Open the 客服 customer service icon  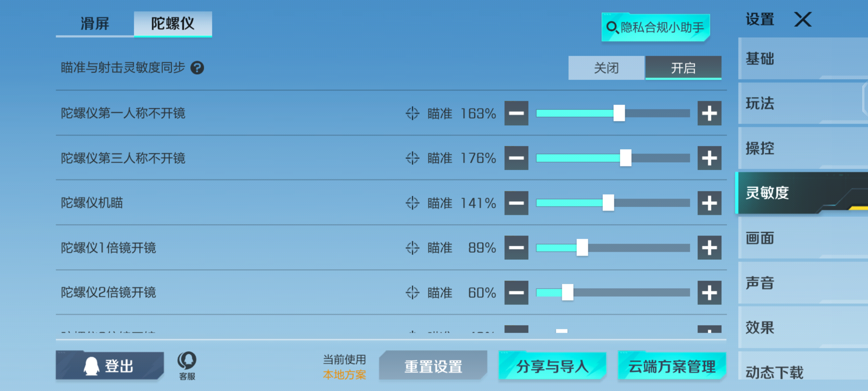pyautogui.click(x=187, y=366)
